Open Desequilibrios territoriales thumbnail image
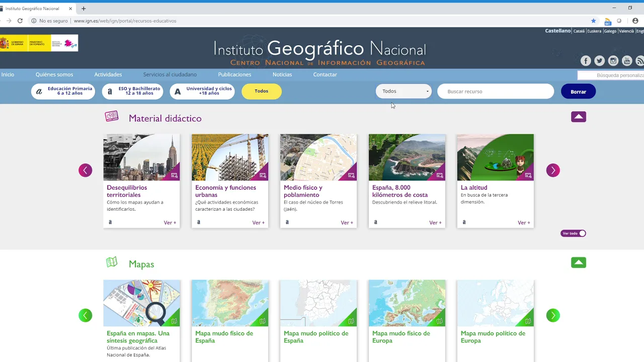This screenshot has width=644, height=362. [141, 157]
